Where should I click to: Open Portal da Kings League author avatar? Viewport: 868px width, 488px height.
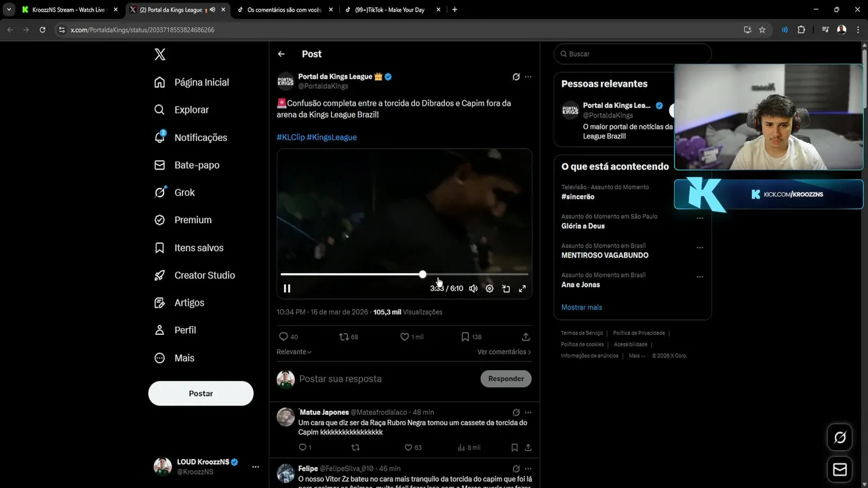pyautogui.click(x=285, y=81)
